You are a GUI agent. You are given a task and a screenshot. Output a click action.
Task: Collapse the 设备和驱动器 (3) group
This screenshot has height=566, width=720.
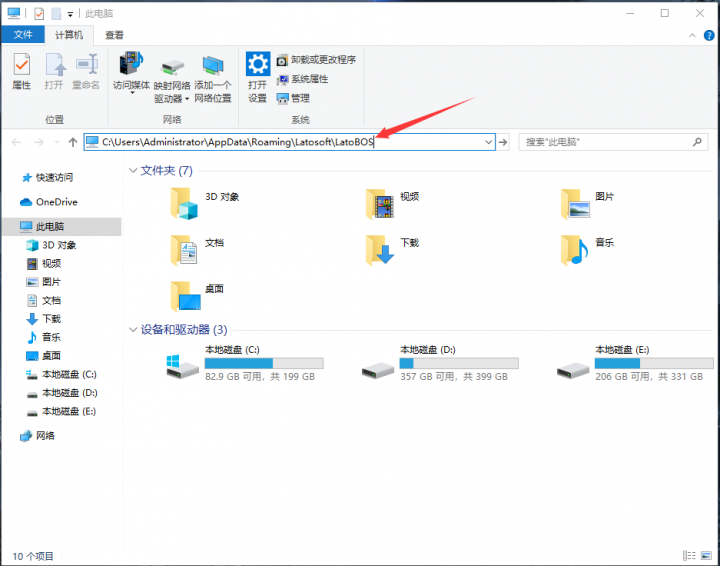tap(133, 330)
